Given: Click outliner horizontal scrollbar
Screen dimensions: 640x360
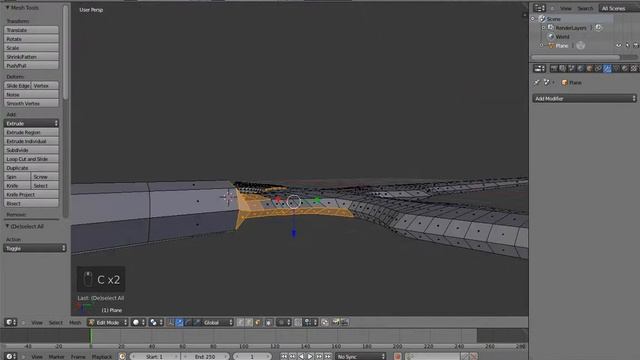Looking at the screenshot, I should point(576,57).
